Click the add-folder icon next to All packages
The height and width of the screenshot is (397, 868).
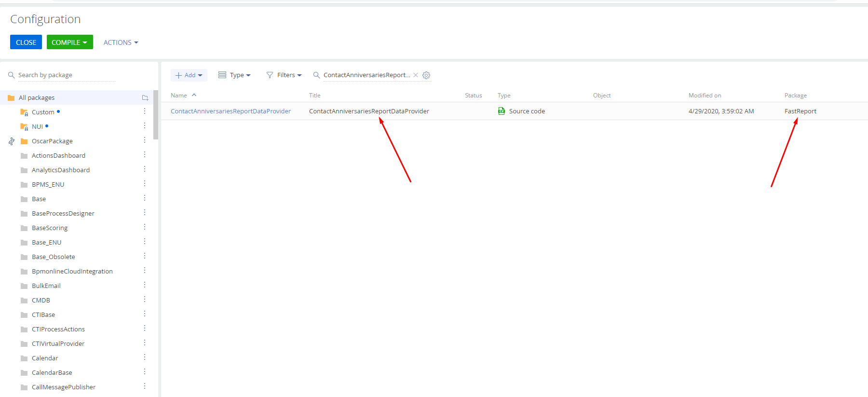tap(145, 98)
